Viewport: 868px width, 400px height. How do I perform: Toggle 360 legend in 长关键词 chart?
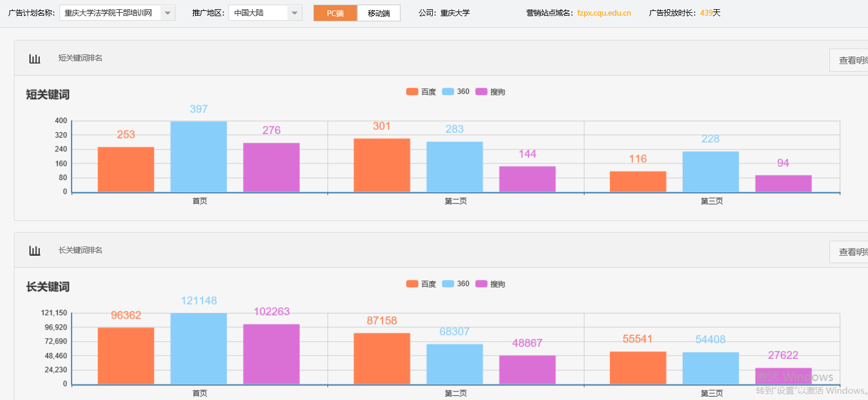456,284
